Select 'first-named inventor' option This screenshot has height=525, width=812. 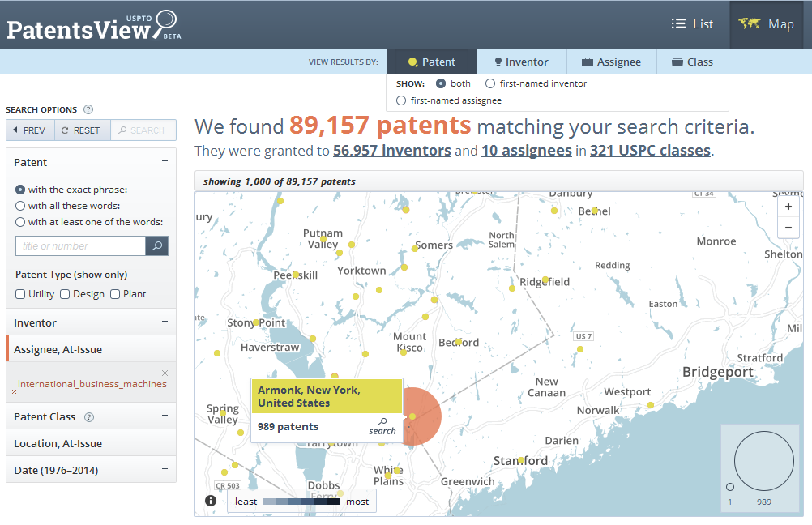(490, 83)
